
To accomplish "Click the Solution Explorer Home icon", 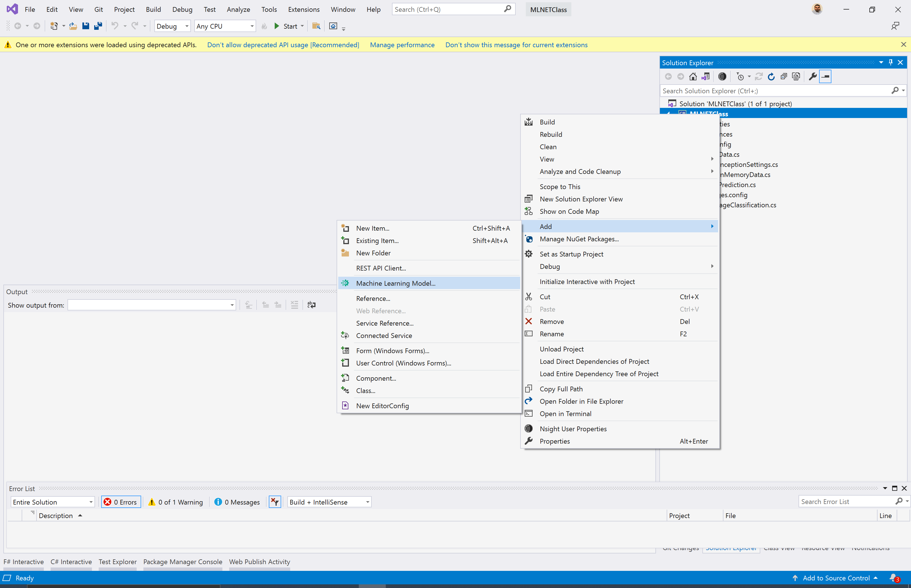I will click(x=693, y=76).
